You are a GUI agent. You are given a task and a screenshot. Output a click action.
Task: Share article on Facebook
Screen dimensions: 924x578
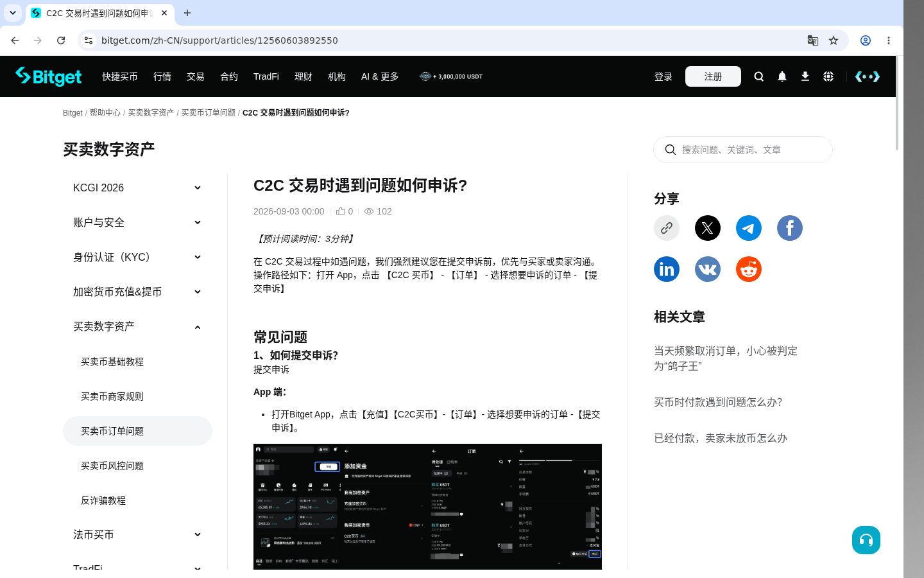pyautogui.click(x=790, y=228)
